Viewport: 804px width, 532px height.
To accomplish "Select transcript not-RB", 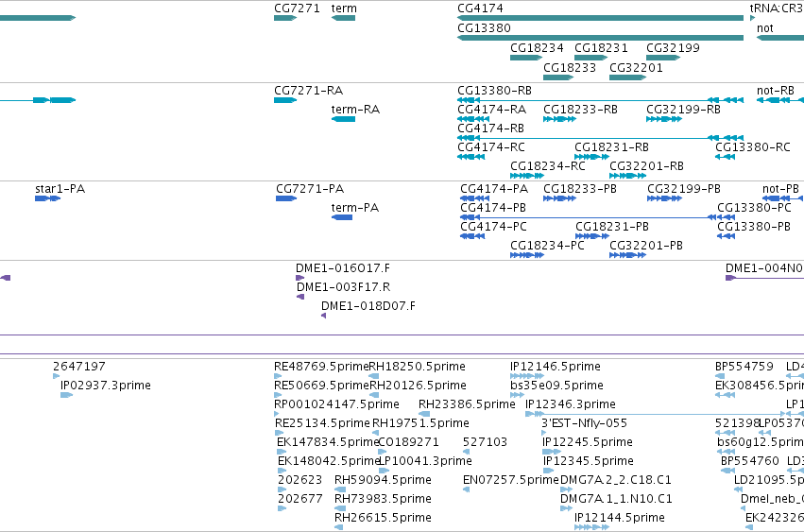I will [x=779, y=100].
